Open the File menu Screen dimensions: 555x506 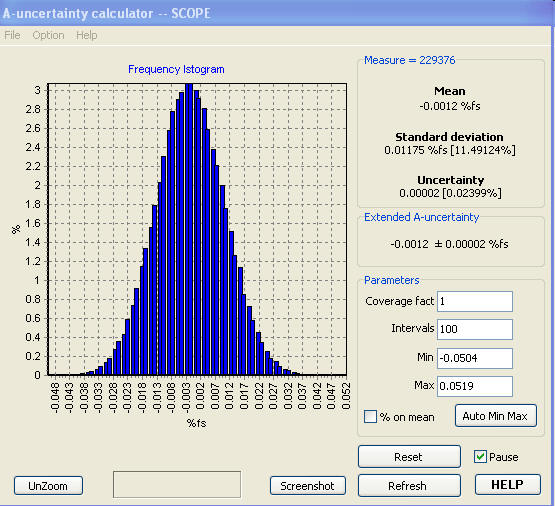point(12,35)
